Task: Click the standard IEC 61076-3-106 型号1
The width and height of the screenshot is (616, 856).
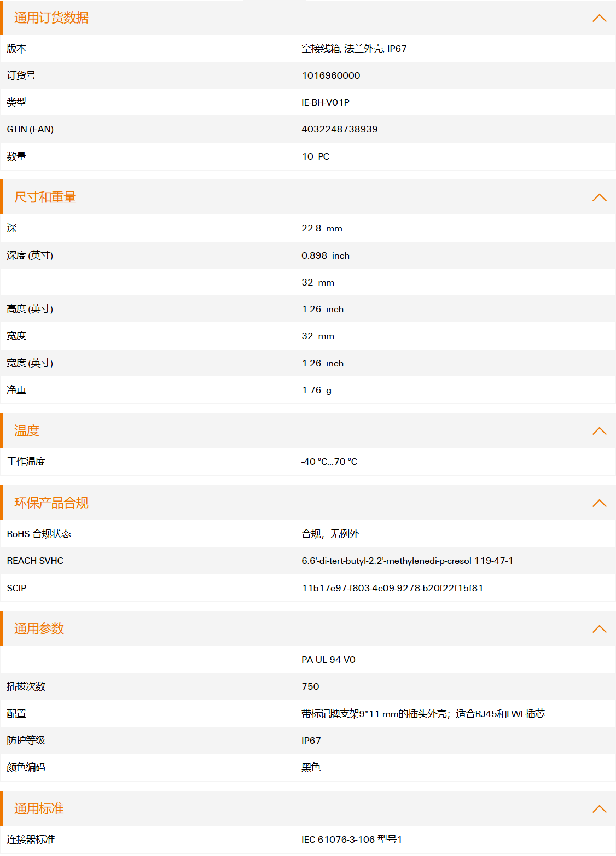Action: (352, 840)
